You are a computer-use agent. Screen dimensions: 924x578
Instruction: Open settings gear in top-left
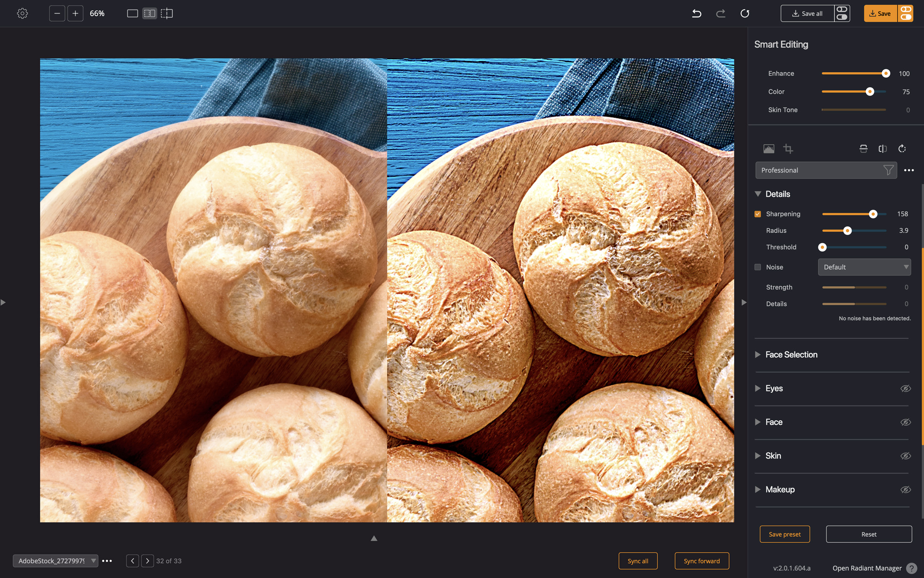click(22, 13)
